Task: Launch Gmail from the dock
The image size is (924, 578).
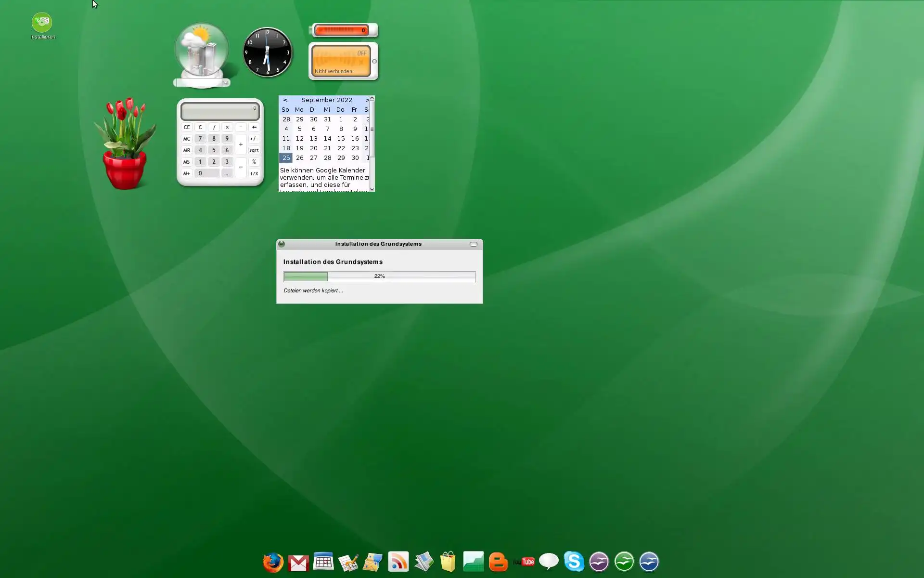Action: [x=298, y=562]
